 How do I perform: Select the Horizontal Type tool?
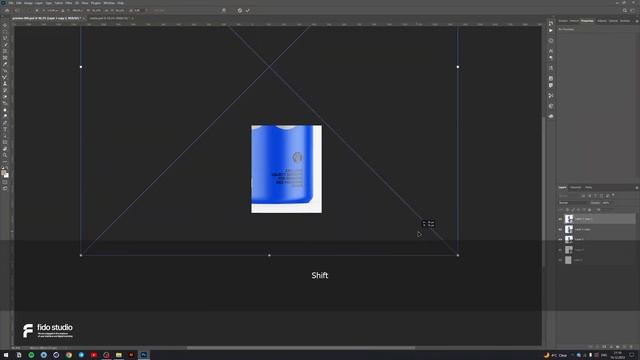coord(5,129)
